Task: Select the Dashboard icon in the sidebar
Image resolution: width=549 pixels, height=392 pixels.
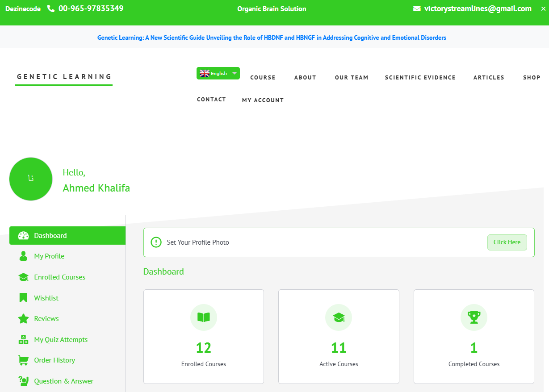Action: click(23, 235)
